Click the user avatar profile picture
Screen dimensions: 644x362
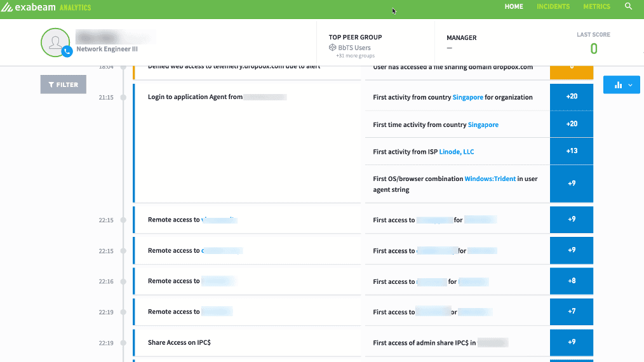click(x=55, y=43)
